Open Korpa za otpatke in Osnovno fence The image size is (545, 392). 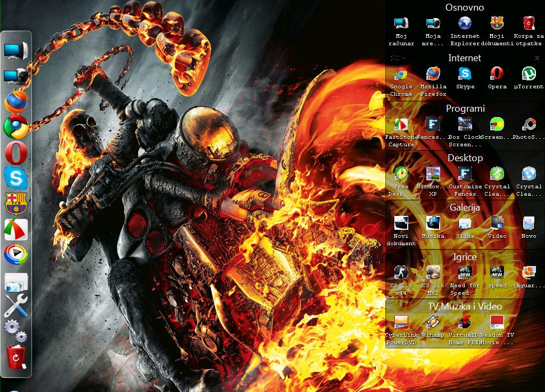[x=529, y=23]
